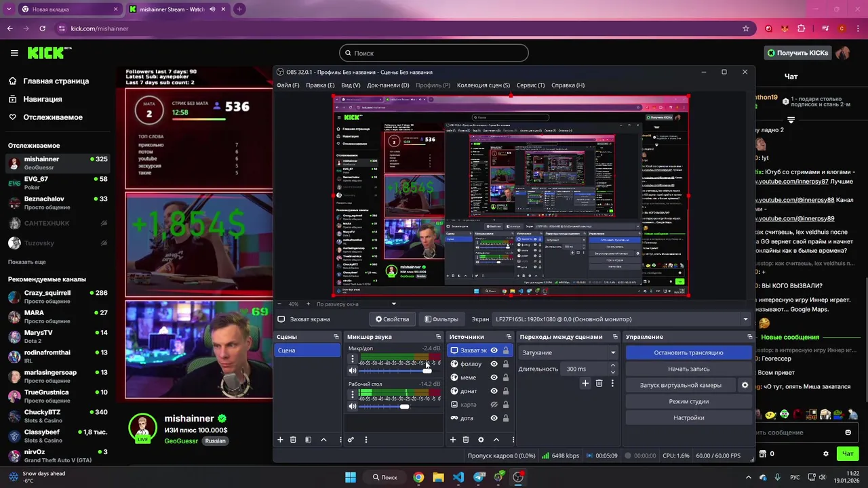Screen dimensions: 868x488
Task: Add a new scene transition
Action: (x=585, y=384)
